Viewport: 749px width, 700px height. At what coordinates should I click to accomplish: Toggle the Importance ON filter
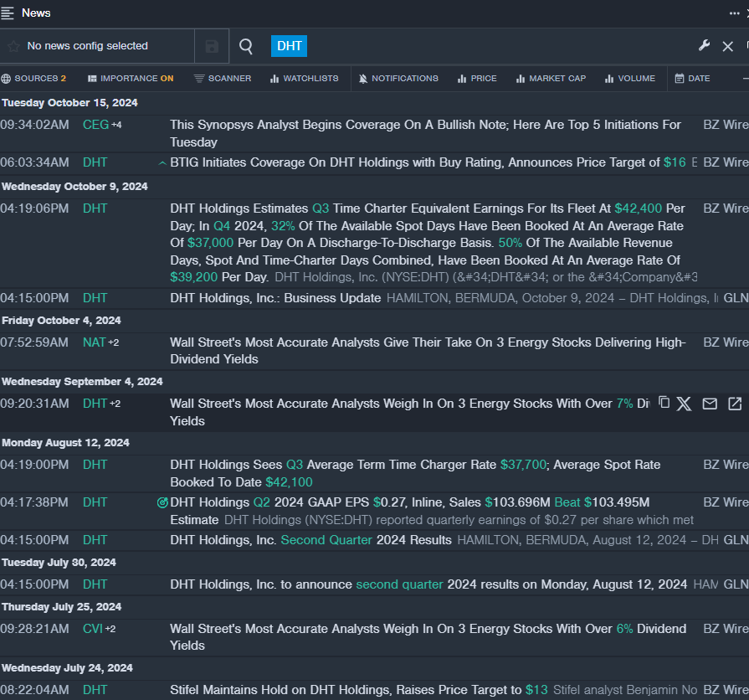coord(131,79)
